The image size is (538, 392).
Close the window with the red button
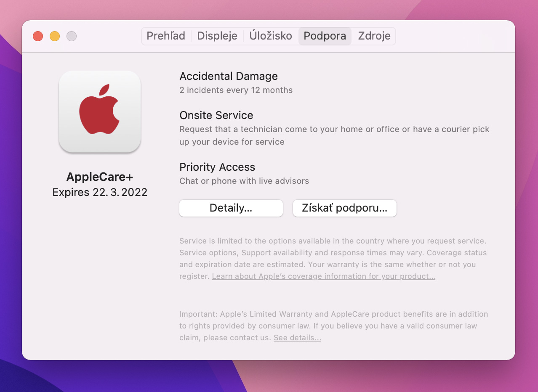[38, 36]
